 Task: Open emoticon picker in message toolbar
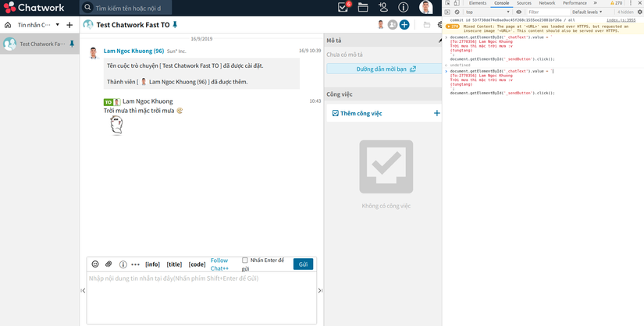pyautogui.click(x=95, y=264)
